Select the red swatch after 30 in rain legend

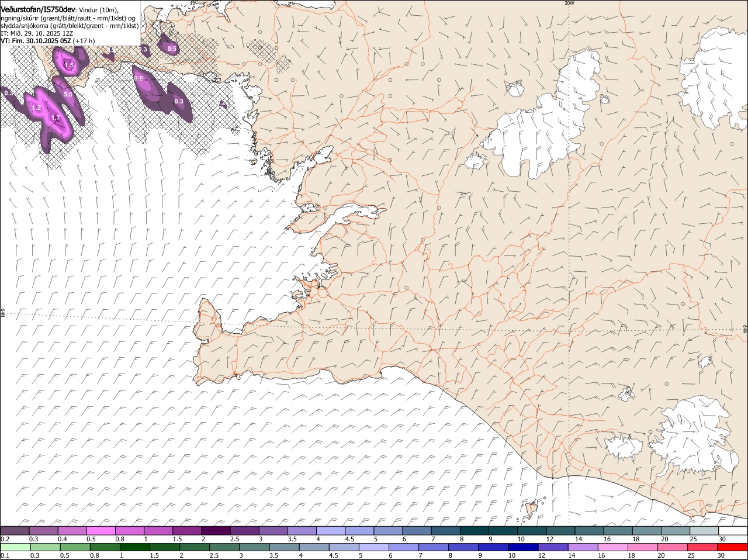click(x=733, y=547)
